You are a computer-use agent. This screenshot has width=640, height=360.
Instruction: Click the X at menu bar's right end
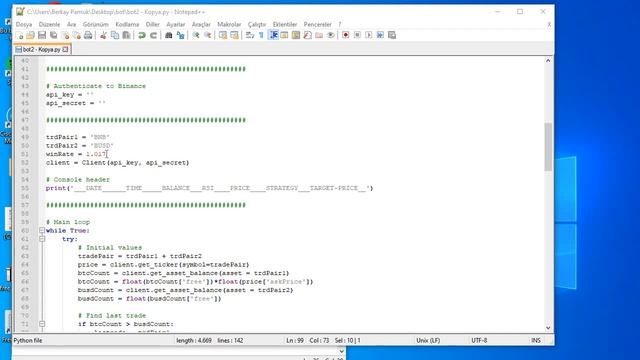pos(549,24)
